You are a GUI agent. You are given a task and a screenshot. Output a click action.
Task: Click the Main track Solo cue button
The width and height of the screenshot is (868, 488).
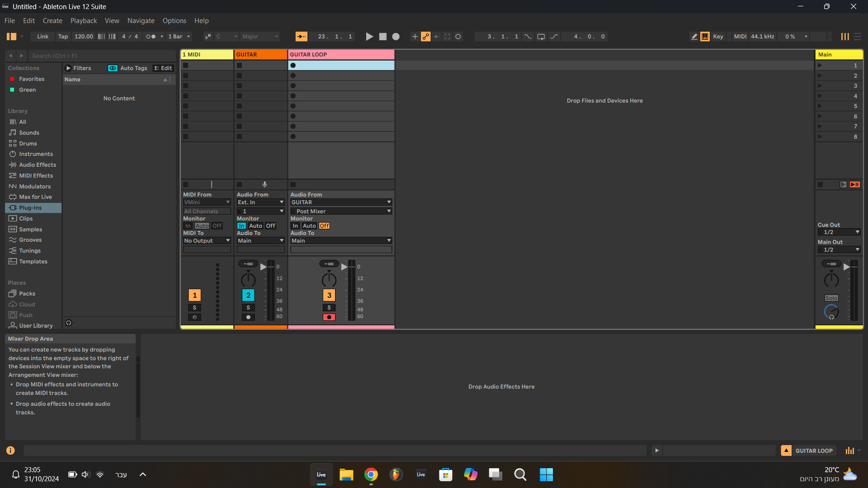pyautogui.click(x=831, y=298)
